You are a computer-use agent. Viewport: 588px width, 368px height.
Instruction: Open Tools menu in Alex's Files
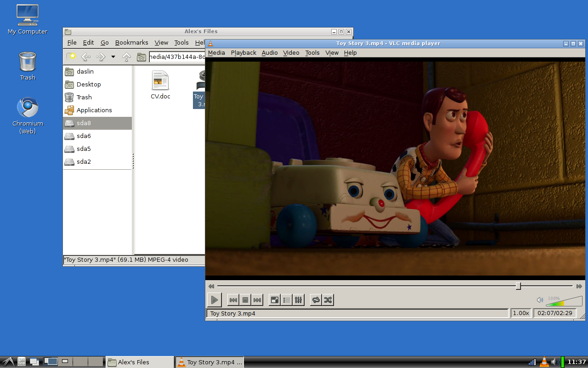tap(181, 42)
